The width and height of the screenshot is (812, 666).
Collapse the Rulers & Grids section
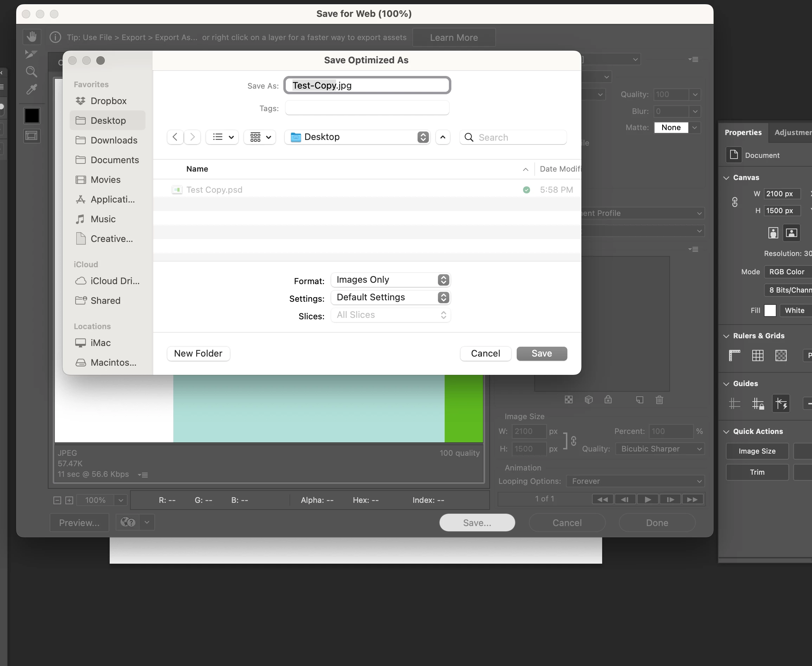click(x=726, y=336)
